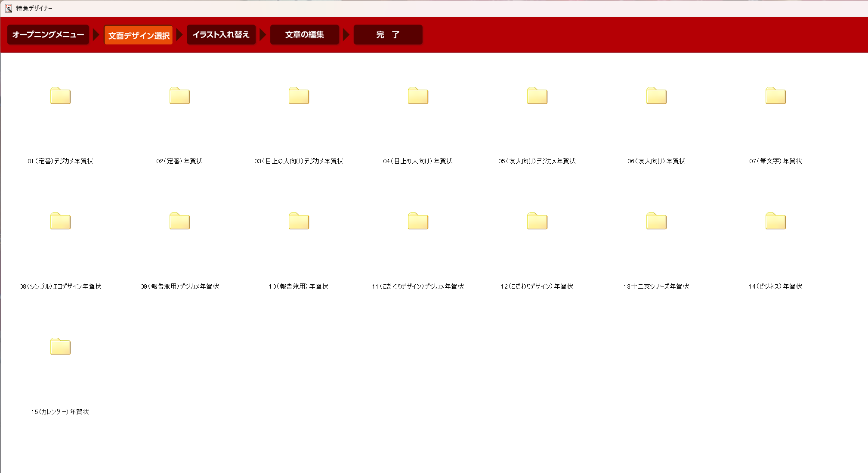868x473 pixels.
Task: Open the 04(目上の人向け)年賀状 folder icon
Action: coord(418,96)
